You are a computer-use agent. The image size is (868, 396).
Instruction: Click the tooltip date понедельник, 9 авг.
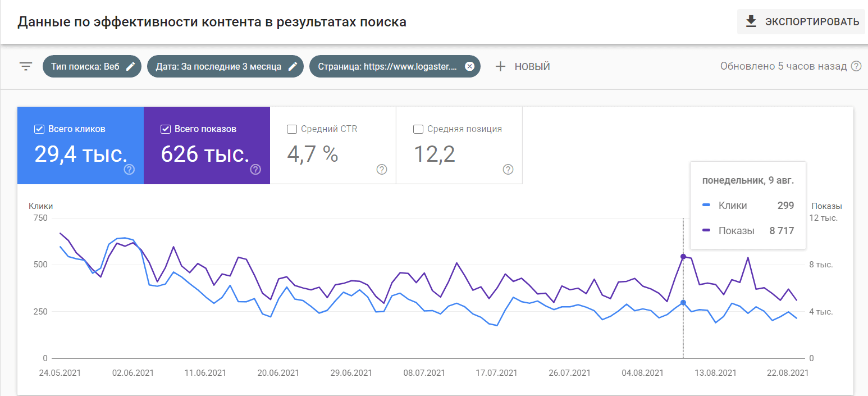pyautogui.click(x=748, y=181)
